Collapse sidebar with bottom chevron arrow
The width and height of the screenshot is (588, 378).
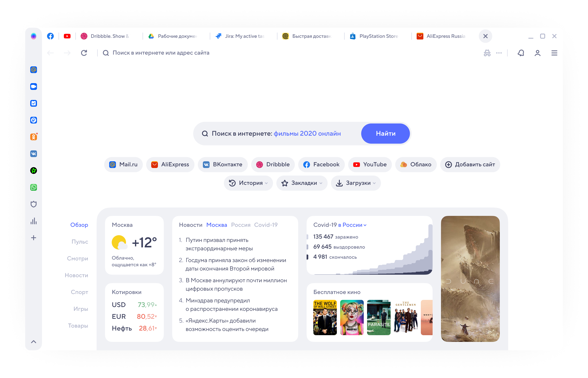34,342
